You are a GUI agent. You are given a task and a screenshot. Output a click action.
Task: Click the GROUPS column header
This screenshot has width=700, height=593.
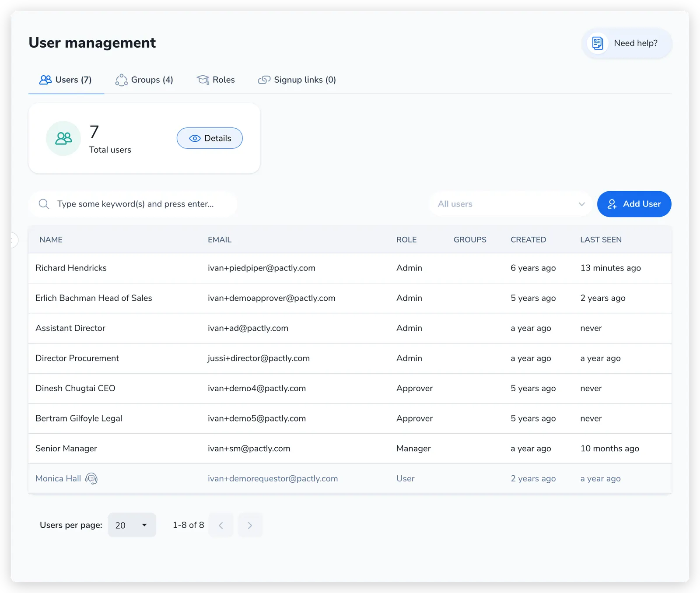[470, 240]
